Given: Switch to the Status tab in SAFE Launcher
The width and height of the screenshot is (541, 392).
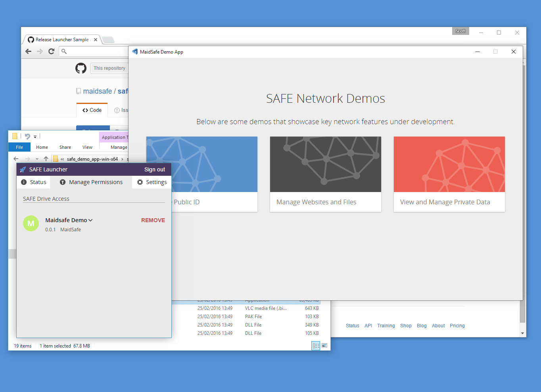Looking at the screenshot, I should tap(34, 182).
